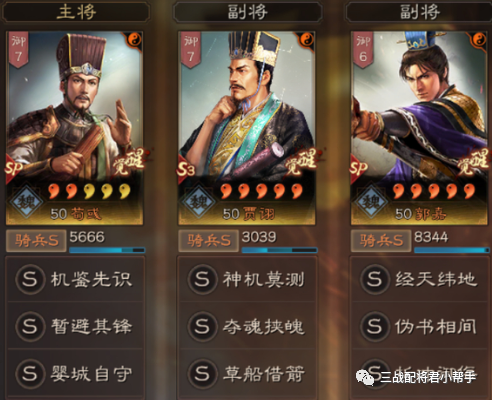Select the 机鉴先识 skill slot
492x400 pixels.
tap(75, 279)
